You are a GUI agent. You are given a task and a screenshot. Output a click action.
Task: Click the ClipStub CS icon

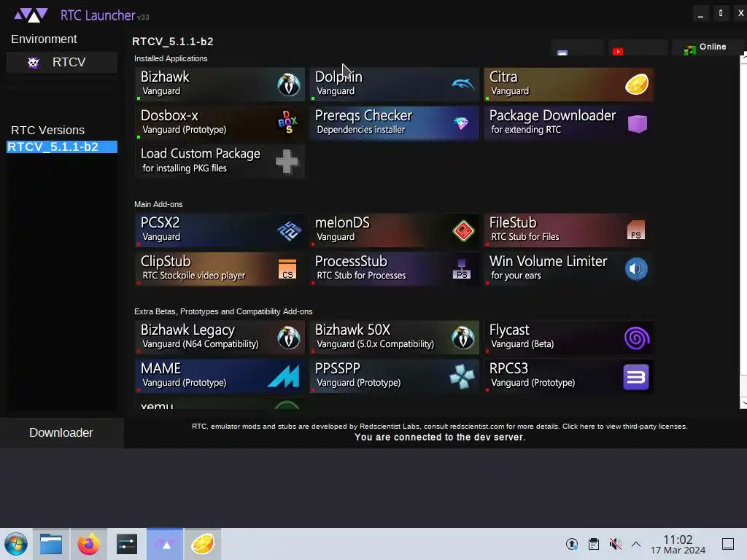tap(287, 269)
